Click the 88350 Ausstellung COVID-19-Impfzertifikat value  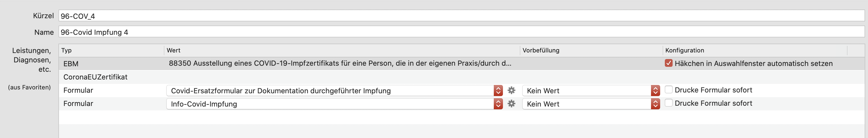340,63
